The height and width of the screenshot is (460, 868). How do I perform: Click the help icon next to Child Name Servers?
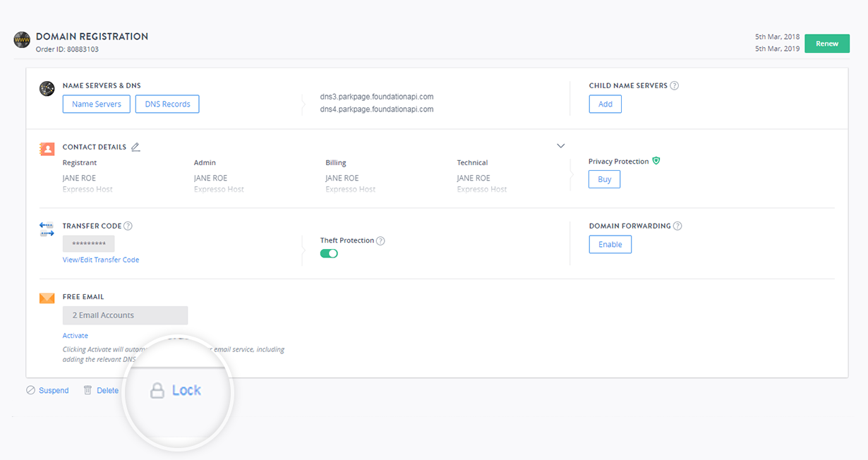pyautogui.click(x=674, y=86)
